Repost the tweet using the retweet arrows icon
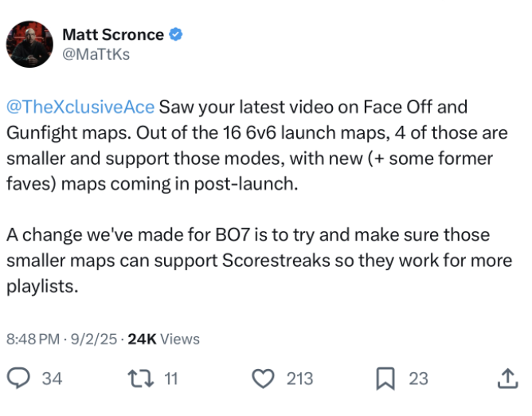The height and width of the screenshot is (416, 532). pyautogui.click(x=140, y=379)
